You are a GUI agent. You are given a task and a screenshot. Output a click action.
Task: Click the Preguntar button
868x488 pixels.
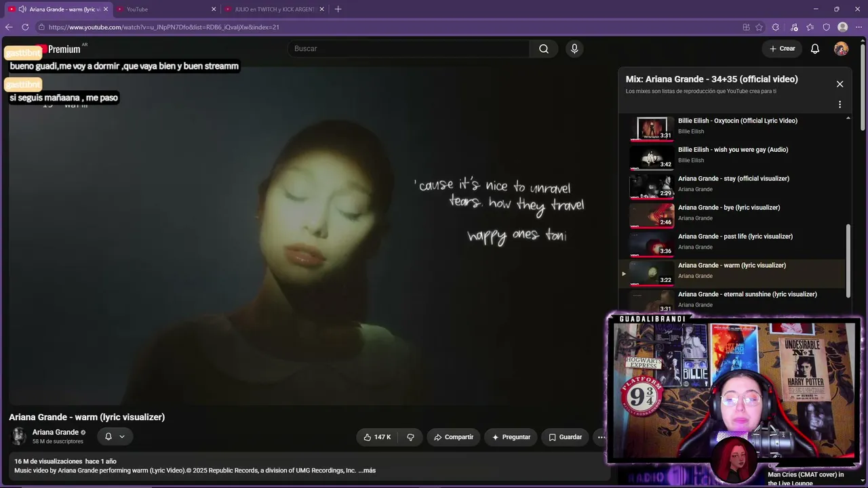(x=511, y=437)
